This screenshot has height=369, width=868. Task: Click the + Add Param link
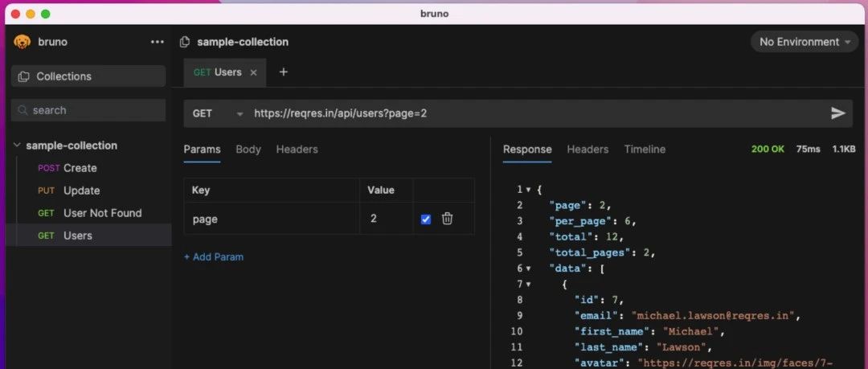click(214, 257)
